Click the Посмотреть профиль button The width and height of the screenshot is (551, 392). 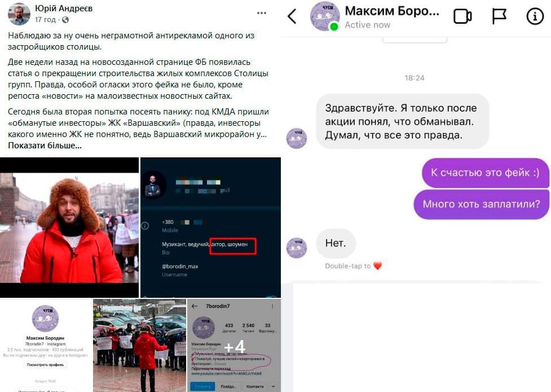pos(45,365)
